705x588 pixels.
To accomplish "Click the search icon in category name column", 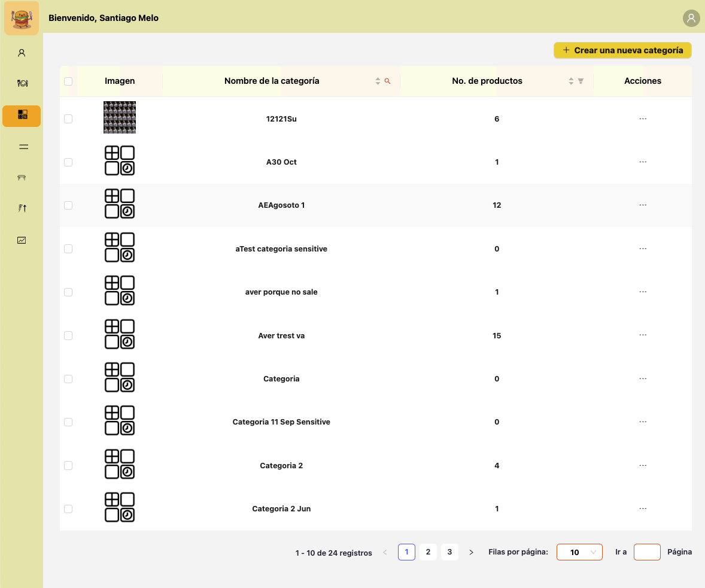I will click(x=387, y=81).
